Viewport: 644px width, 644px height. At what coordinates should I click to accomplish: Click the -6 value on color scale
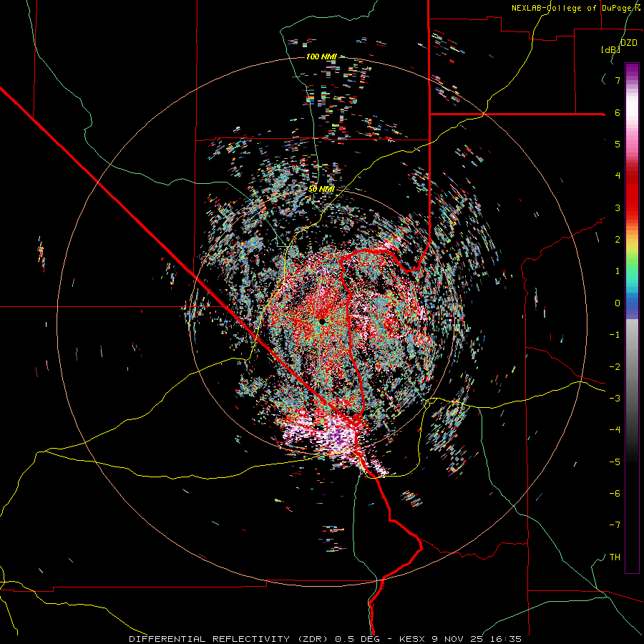615,493
